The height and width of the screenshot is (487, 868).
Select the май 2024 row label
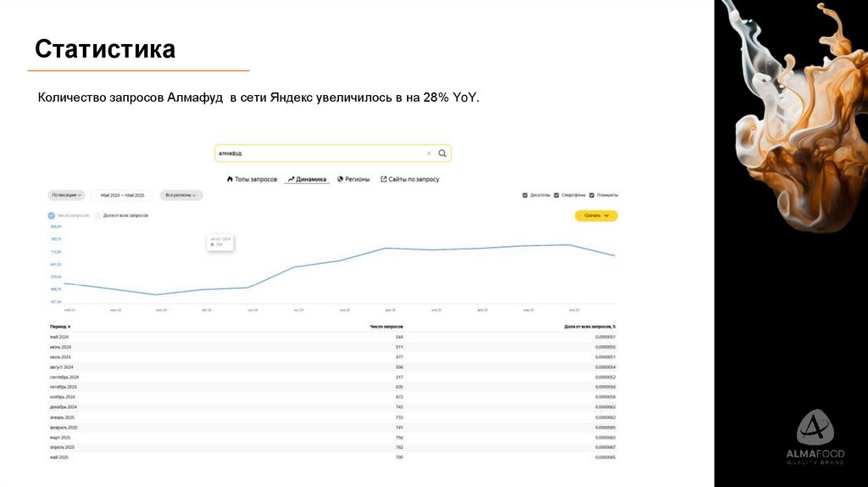tap(59, 337)
